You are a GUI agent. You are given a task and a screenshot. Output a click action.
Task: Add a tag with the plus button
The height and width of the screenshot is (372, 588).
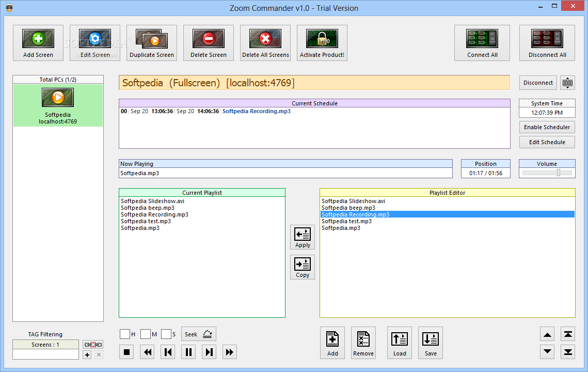[x=87, y=355]
